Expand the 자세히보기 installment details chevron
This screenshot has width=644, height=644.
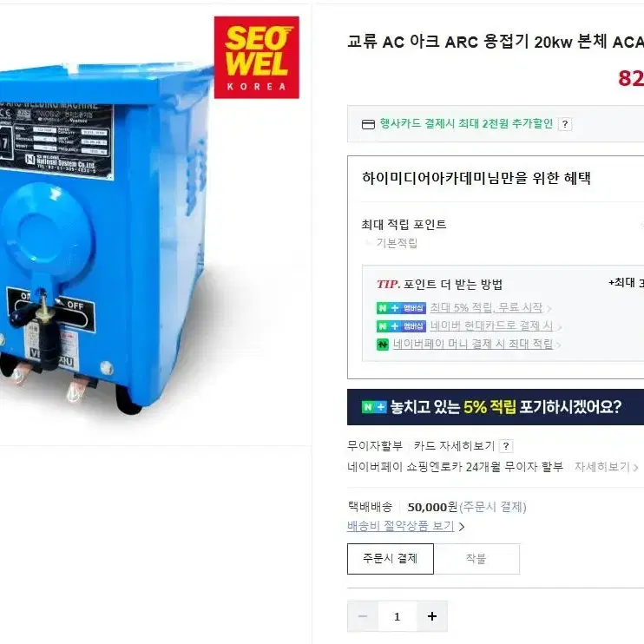tap(635, 468)
